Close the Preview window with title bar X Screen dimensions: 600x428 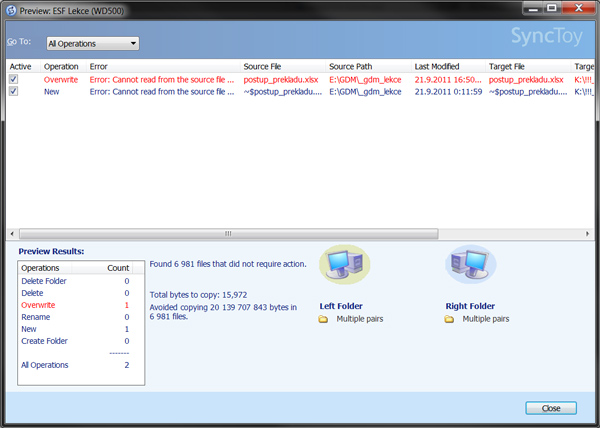click(577, 11)
